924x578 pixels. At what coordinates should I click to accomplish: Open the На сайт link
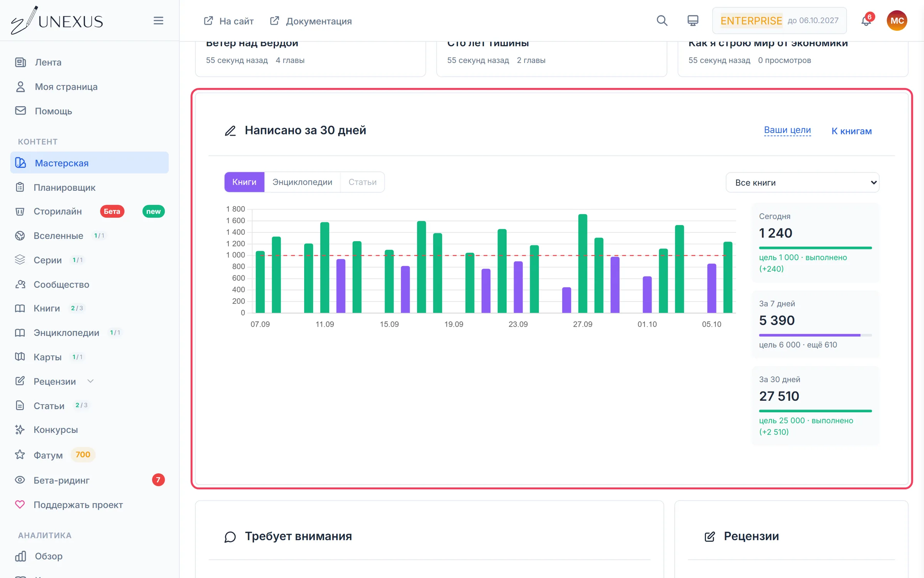[229, 21]
